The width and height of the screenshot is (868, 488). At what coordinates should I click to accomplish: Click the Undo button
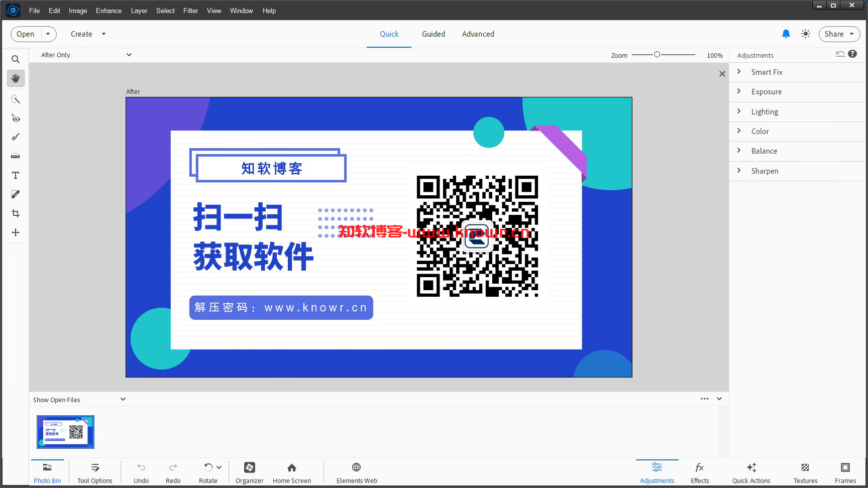click(141, 473)
